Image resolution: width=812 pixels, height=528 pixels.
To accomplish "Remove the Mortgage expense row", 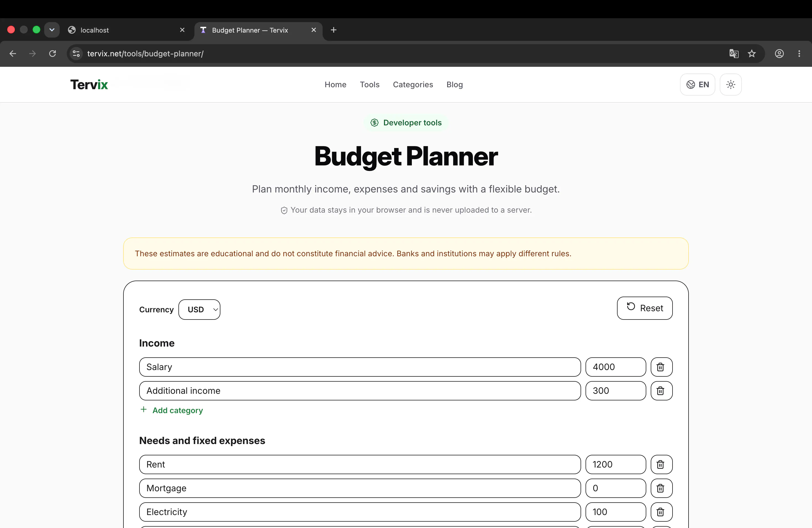I will pos(661,488).
